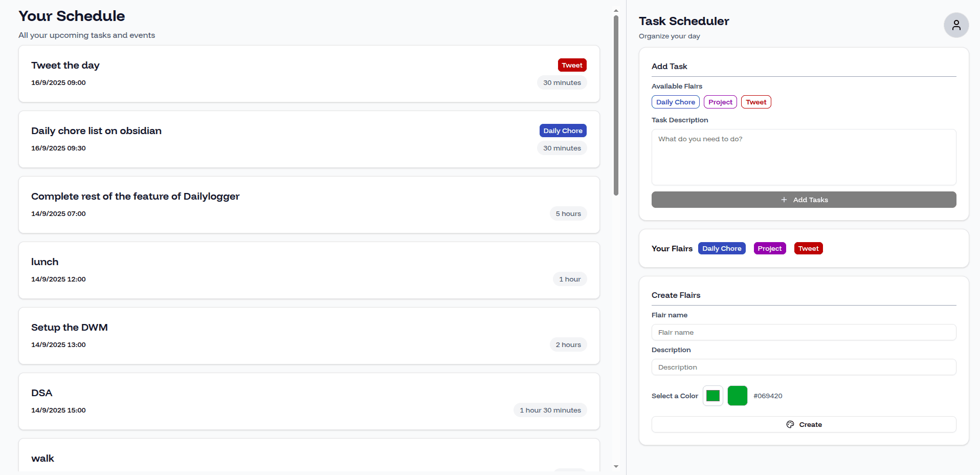980x475 pixels.
Task: Click the large green color preview
Action: 737,396
